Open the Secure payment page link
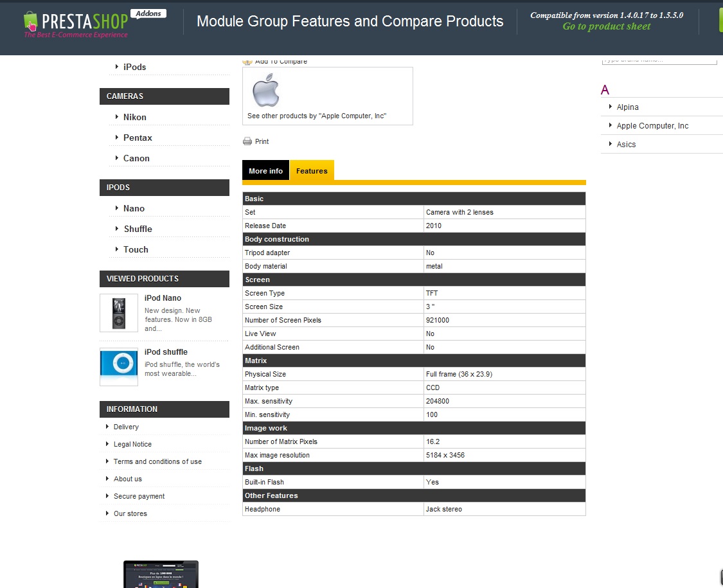The image size is (723, 588). click(139, 496)
